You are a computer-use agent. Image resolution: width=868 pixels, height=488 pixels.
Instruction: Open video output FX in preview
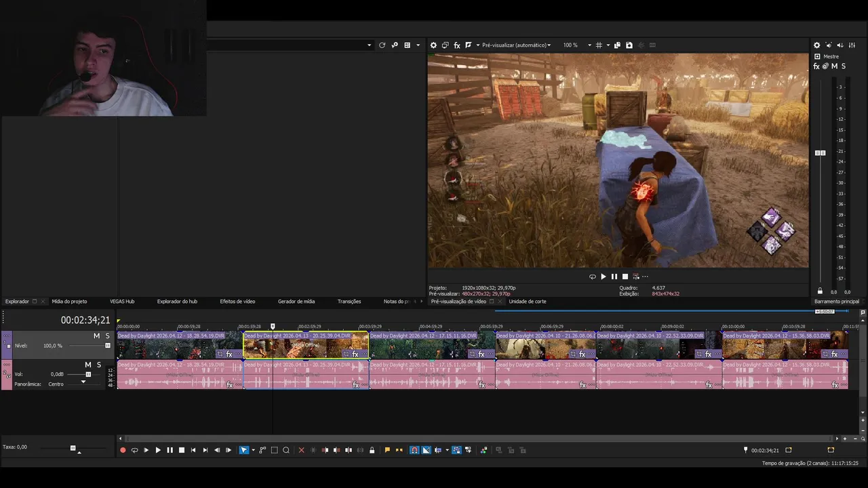coord(457,45)
